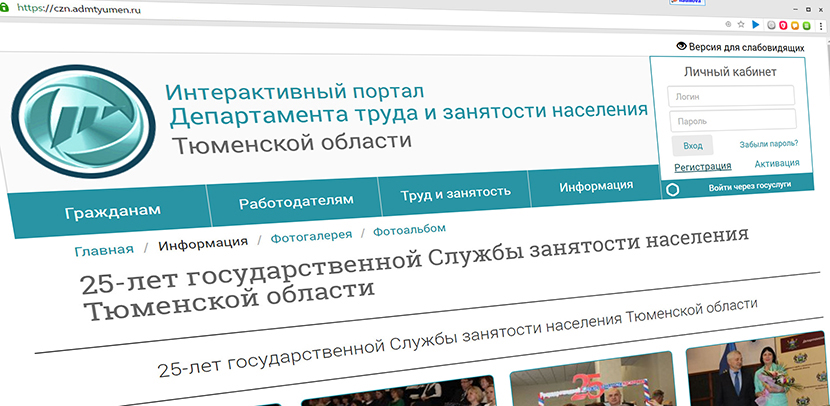Open the 'Регистрация' link

[x=702, y=167]
